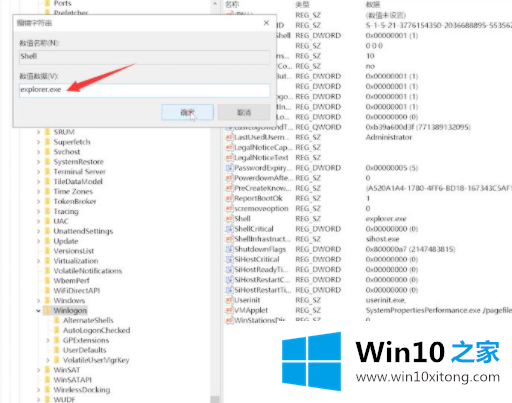
Task: Click the VMApplet string value icon
Action: (x=229, y=310)
